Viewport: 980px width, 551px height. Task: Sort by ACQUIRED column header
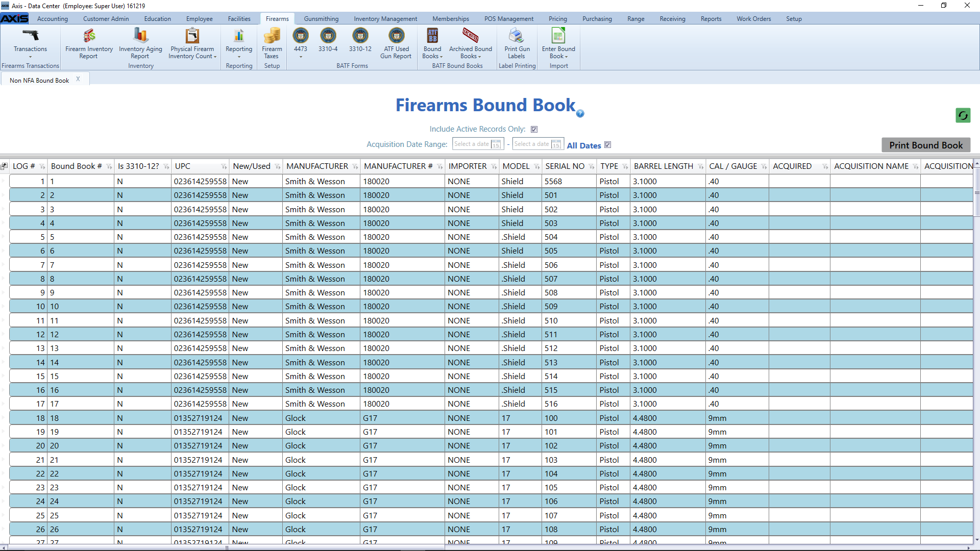pos(792,166)
